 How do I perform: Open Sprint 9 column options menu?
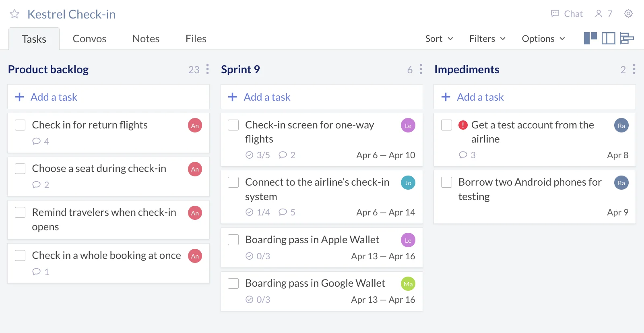(421, 69)
